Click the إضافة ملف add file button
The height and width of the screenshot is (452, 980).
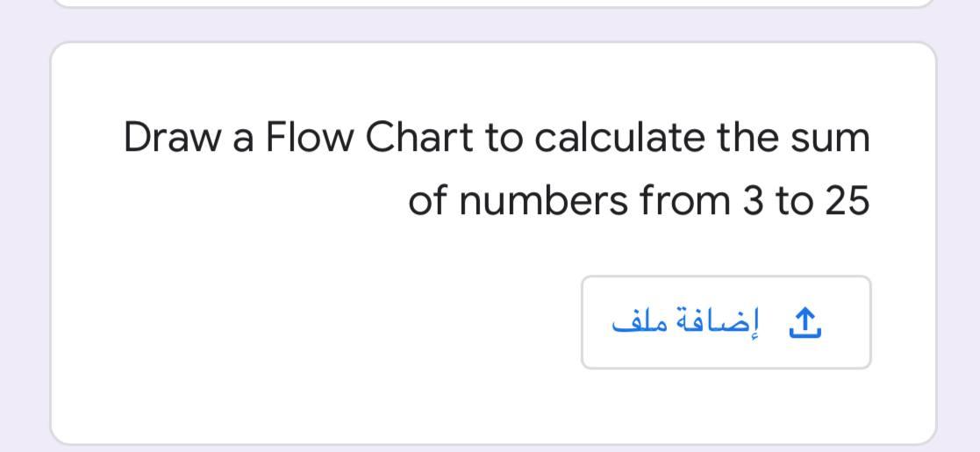tap(726, 323)
